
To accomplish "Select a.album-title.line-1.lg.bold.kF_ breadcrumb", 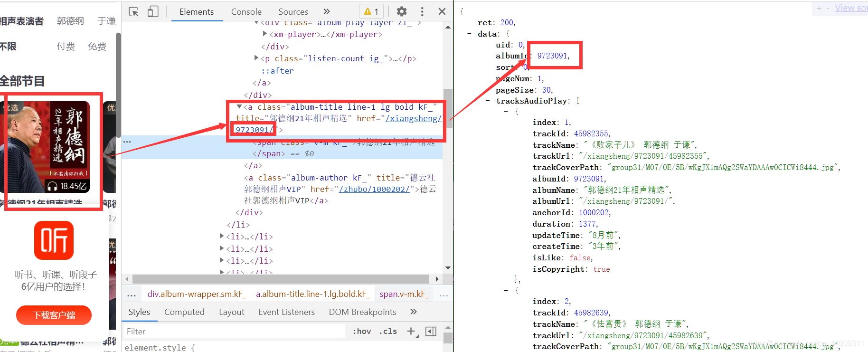I will [x=313, y=294].
